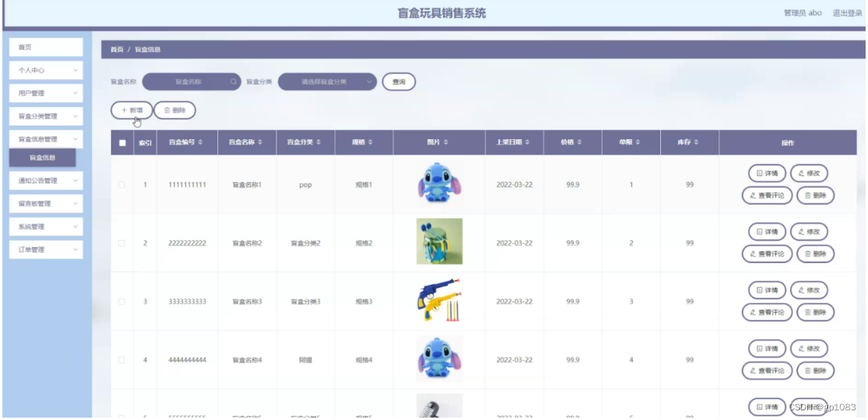Open toy guns thumbnail for 盲盒名称3
The width and height of the screenshot is (868, 420).
pos(440,300)
